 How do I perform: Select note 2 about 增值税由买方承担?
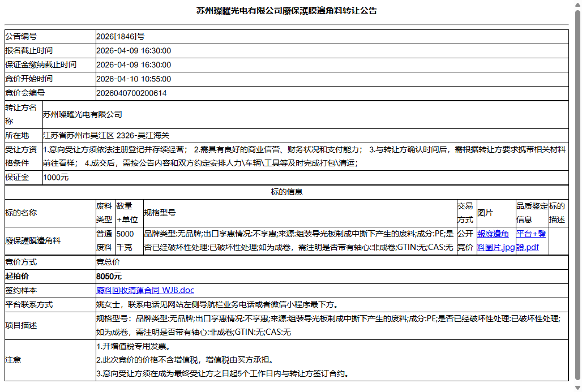(186, 360)
